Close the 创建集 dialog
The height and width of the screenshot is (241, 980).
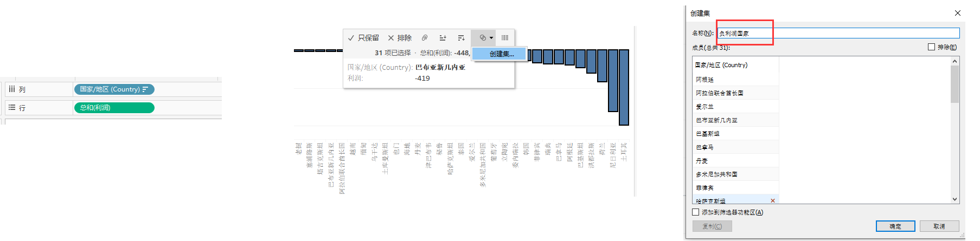tap(958, 13)
